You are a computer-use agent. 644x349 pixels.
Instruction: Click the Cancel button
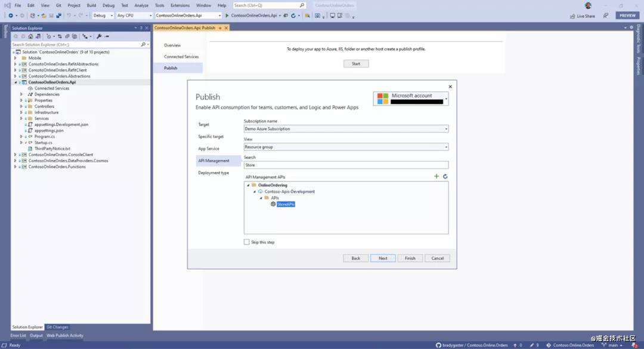(x=438, y=258)
